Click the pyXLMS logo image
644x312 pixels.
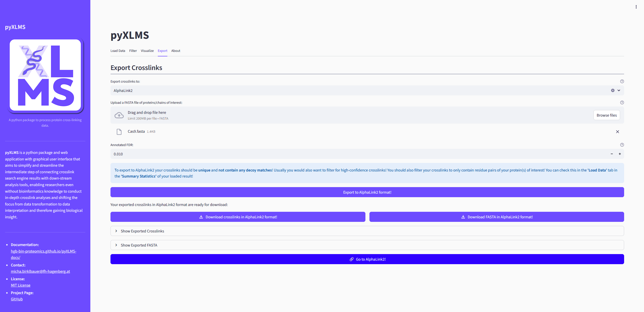point(45,75)
